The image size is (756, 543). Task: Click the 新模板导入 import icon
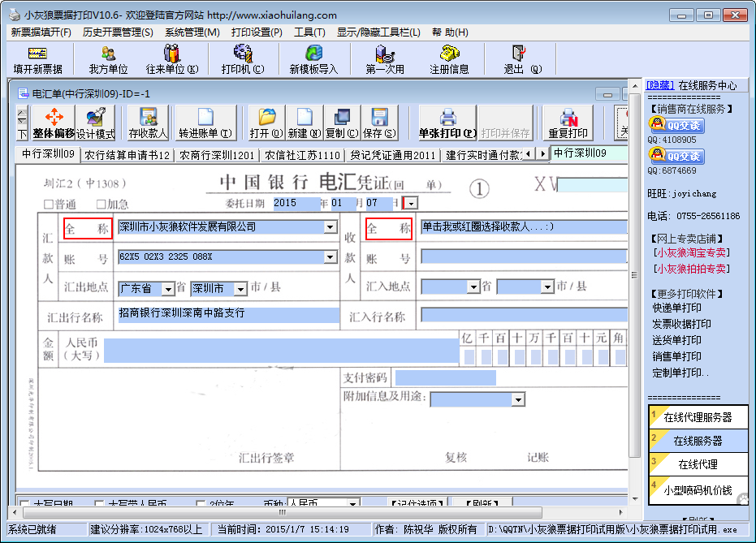pos(313,59)
